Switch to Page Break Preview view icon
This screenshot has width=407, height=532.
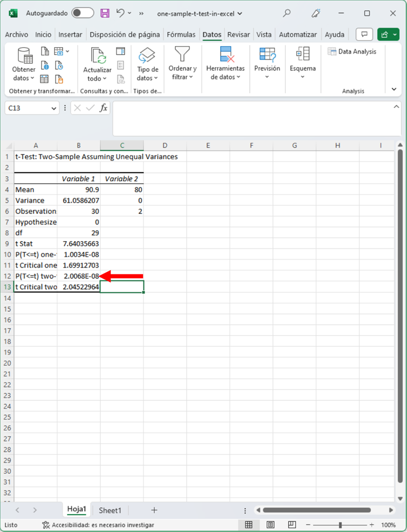(291, 525)
